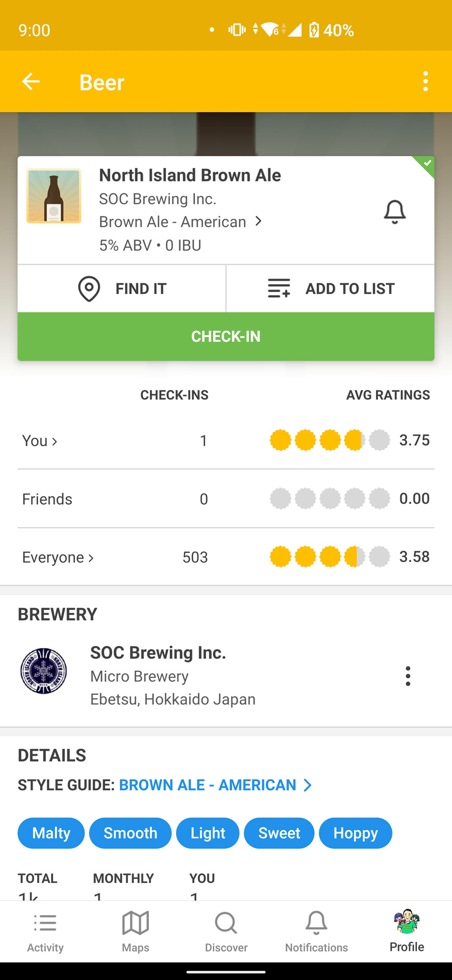Open the Notifications tab
The image size is (452, 980).
click(x=316, y=932)
